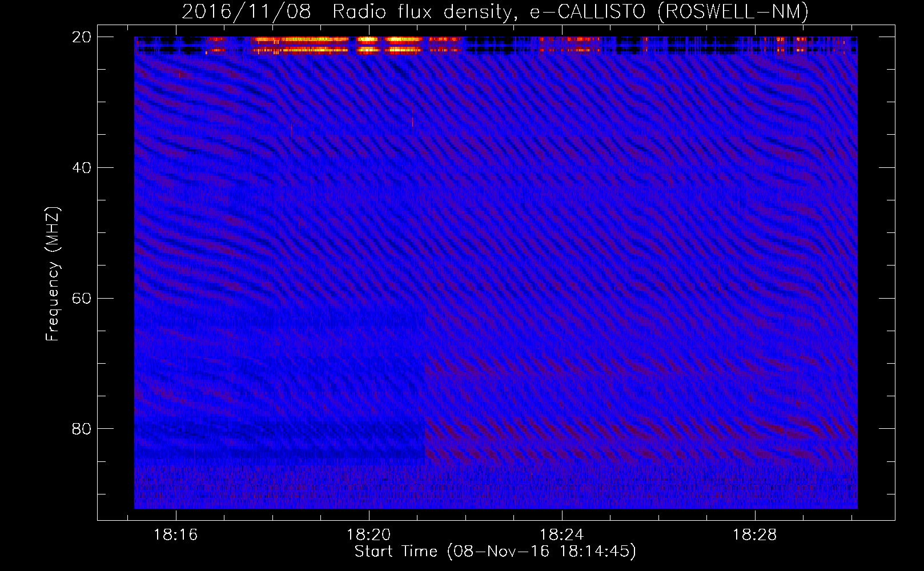Click the plot title 'Radio flux density, e-CALLISTO (ROSWELL-NM)'
The width and height of the screenshot is (924, 571).
(x=571, y=12)
